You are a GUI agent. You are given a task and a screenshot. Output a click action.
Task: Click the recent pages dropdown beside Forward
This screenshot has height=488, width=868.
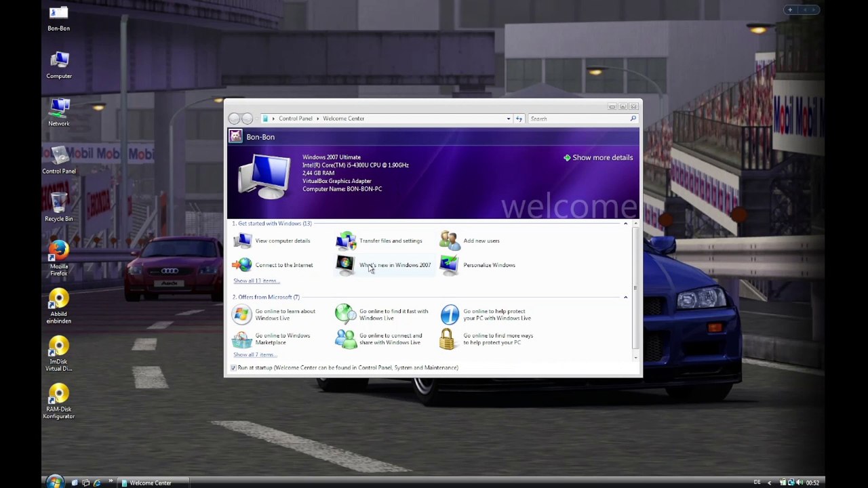258,119
